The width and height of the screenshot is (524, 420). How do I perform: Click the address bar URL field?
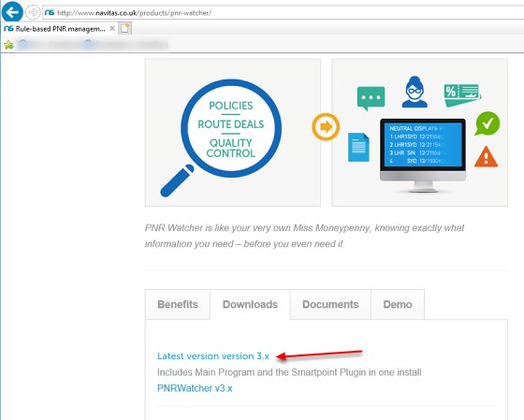284,13
